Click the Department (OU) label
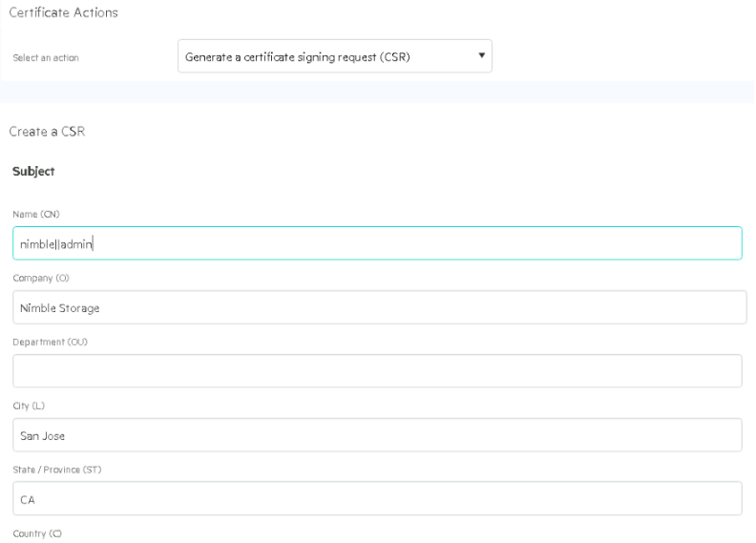Viewport: 756px width, 543px height. [51, 342]
